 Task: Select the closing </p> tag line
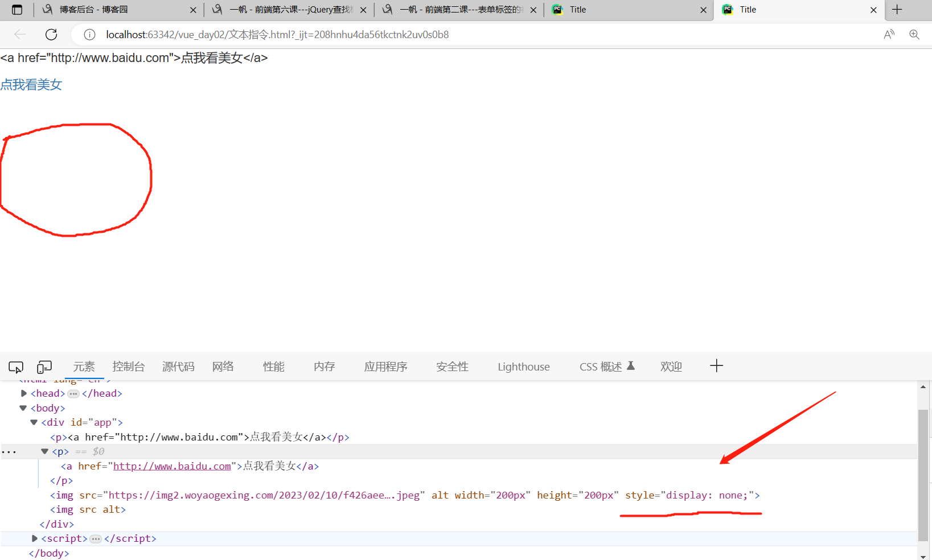(61, 481)
